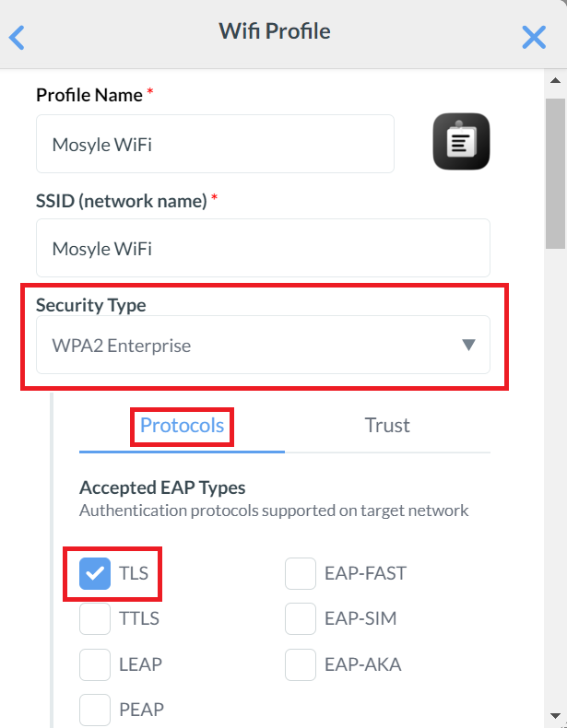
Task: Click the SSID network name field
Action: 263,248
